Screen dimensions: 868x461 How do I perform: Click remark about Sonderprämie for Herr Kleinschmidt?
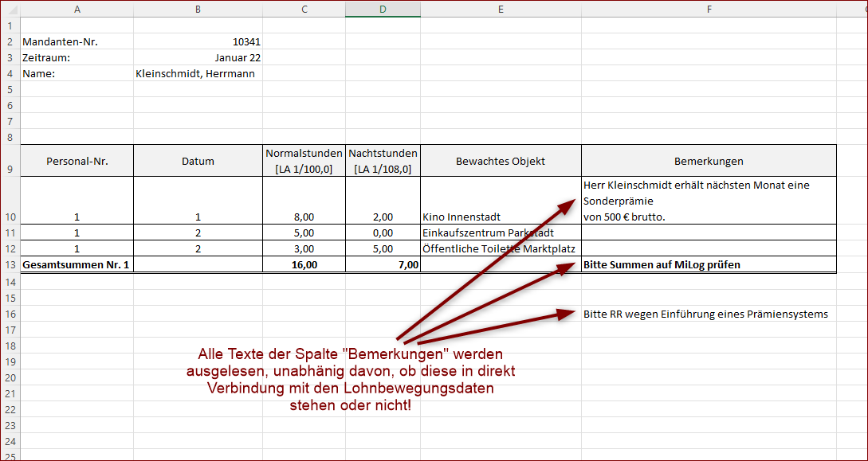click(709, 200)
